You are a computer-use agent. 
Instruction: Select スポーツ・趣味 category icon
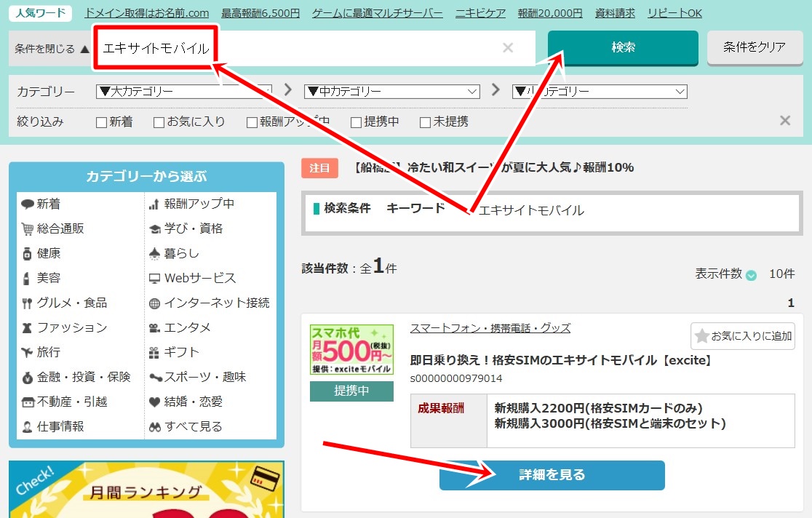[198, 377]
